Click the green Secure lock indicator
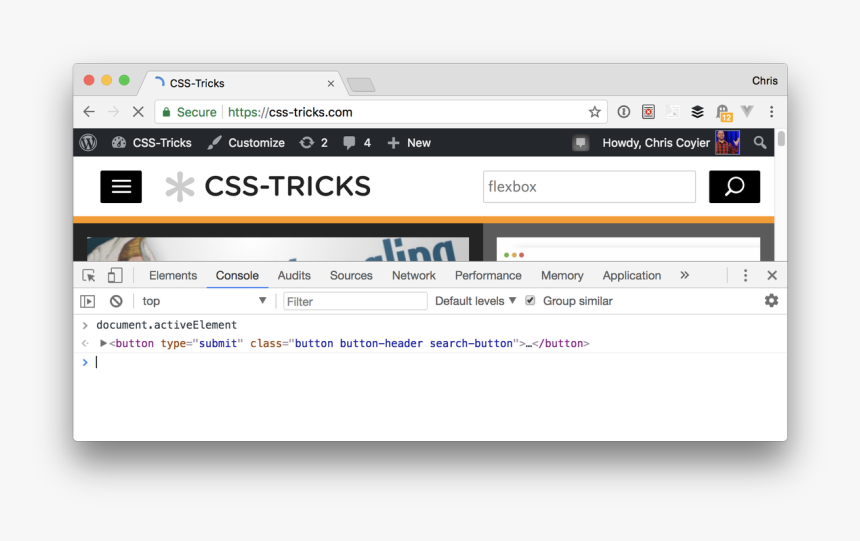This screenshot has width=860, height=541. click(x=190, y=112)
